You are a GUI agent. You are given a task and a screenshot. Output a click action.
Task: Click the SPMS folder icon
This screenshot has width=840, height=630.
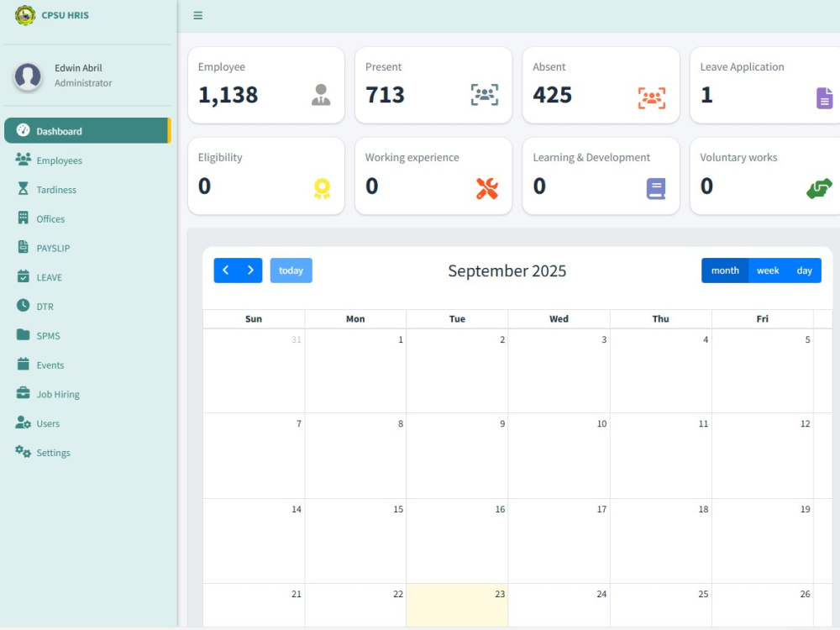tap(23, 335)
